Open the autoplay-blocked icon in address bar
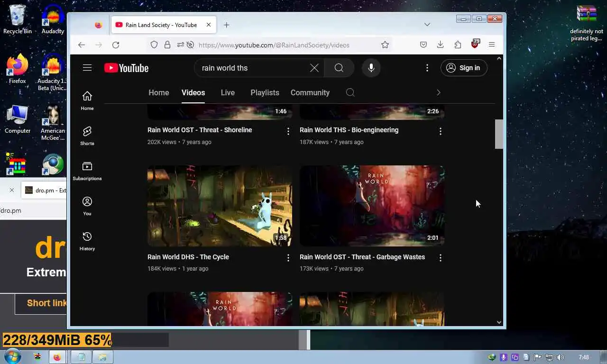This screenshot has height=364, width=607. [190, 45]
